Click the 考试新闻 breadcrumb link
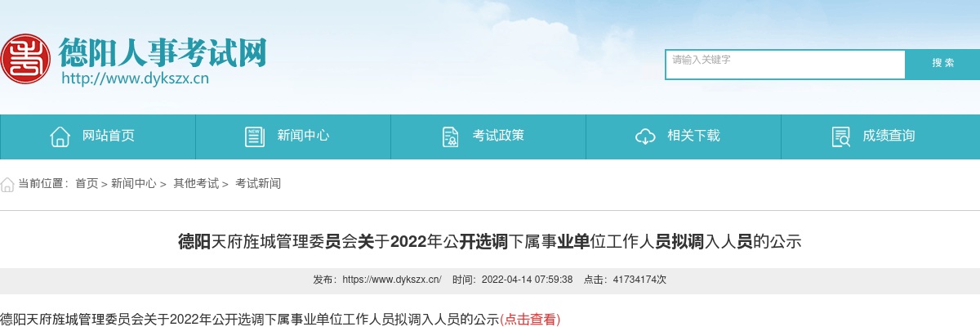The height and width of the screenshot is (327, 980). 258,184
